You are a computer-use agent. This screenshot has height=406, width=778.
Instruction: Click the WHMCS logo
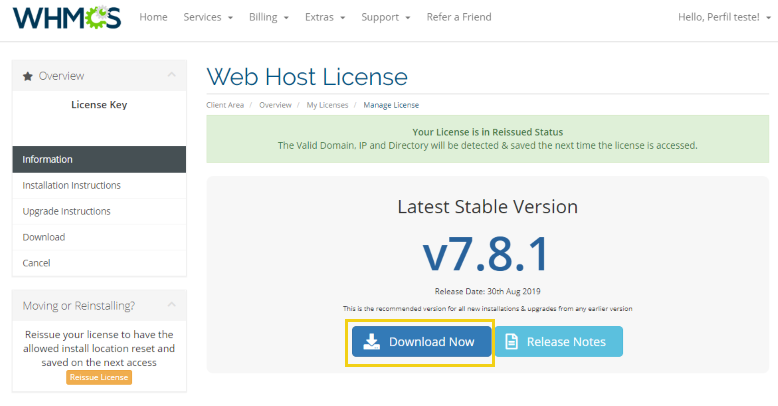pyautogui.click(x=66, y=17)
